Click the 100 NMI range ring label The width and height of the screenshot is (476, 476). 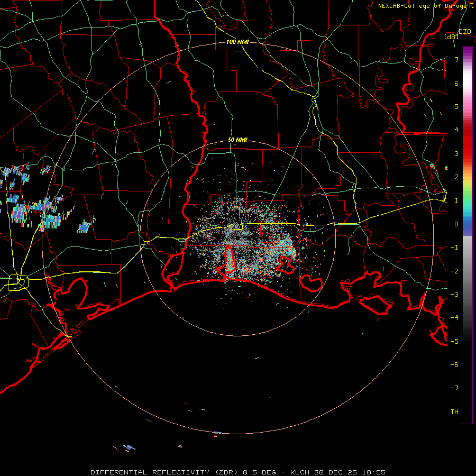pos(237,42)
